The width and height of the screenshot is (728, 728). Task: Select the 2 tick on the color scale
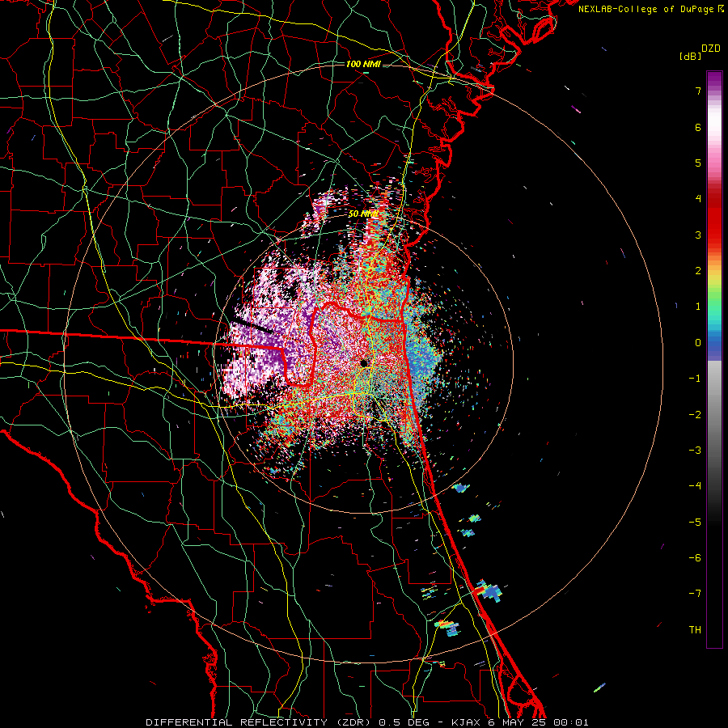pos(698,271)
